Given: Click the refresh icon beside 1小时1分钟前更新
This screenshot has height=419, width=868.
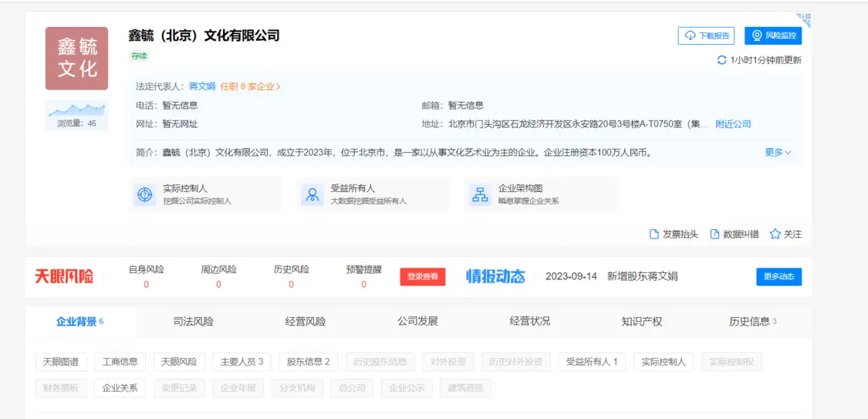Looking at the screenshot, I should [x=721, y=59].
